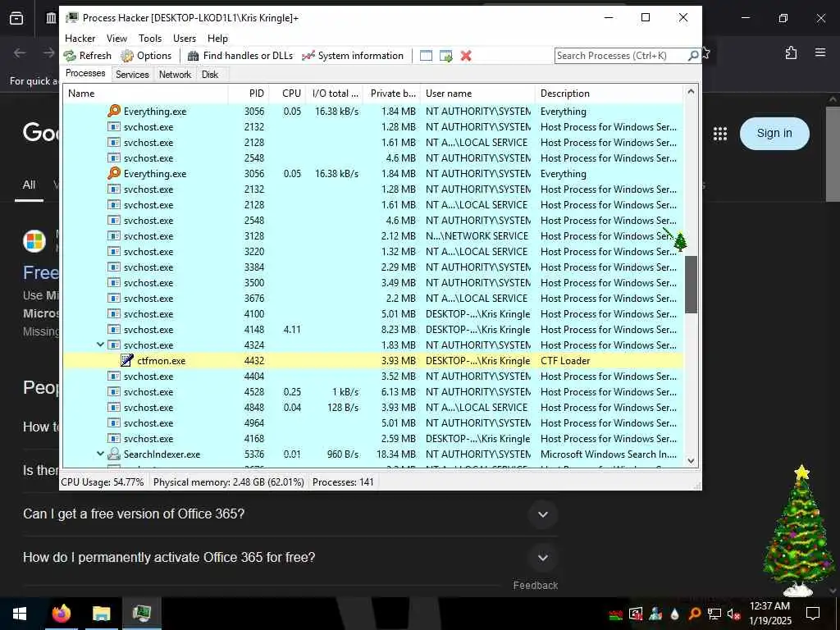Sort by the CPU column header

click(x=289, y=94)
